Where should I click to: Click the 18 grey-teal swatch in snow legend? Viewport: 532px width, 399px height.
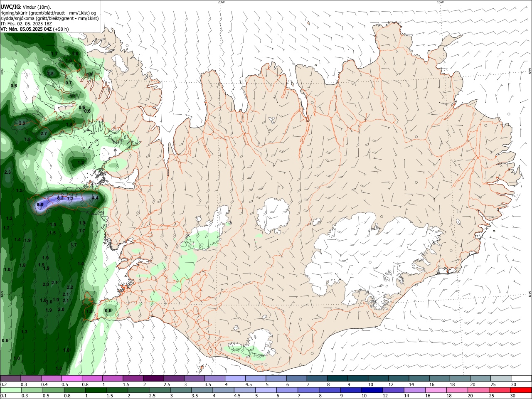coord(461,378)
